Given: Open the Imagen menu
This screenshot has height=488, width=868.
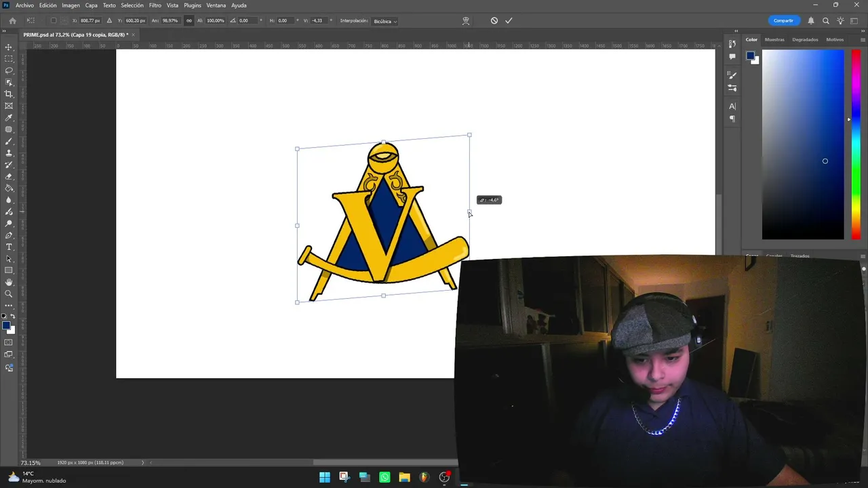Looking at the screenshot, I should point(71,5).
